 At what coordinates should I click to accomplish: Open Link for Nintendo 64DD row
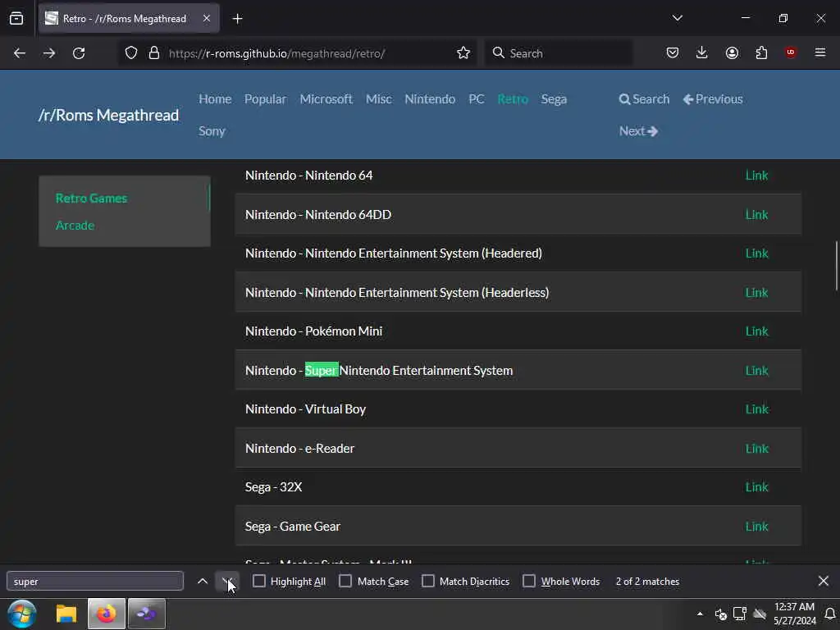[756, 214]
